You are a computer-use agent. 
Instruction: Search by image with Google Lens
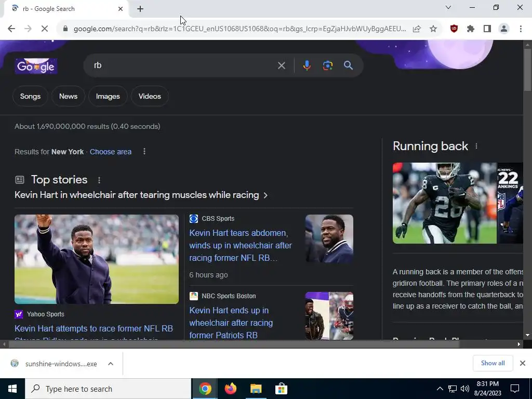(327, 65)
